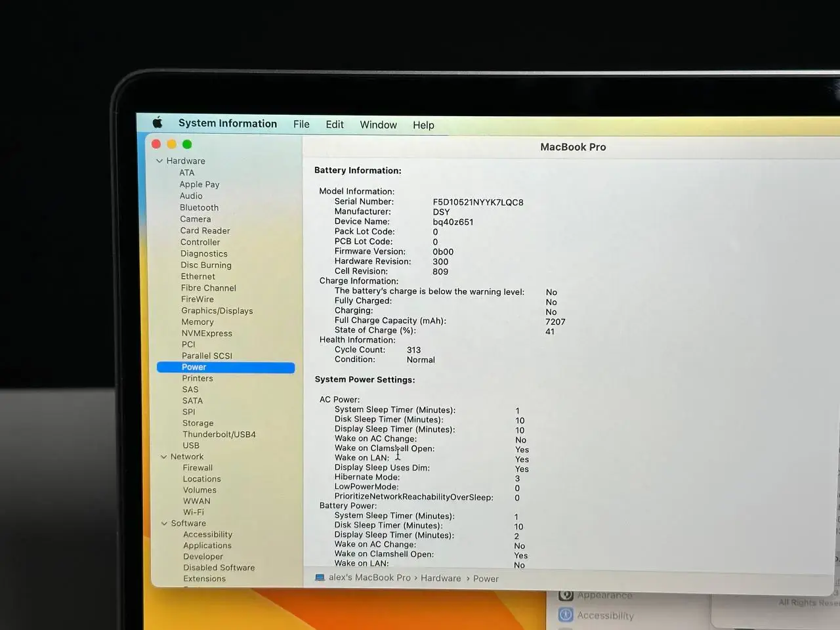840x630 pixels.
Task: Click the MacBook Pro window title
Action: click(573, 147)
